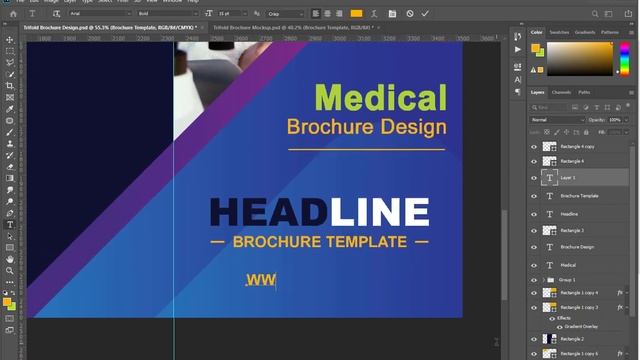Open the Opacity dropdown arrow
Screen dimensions: 640x360
click(626, 120)
